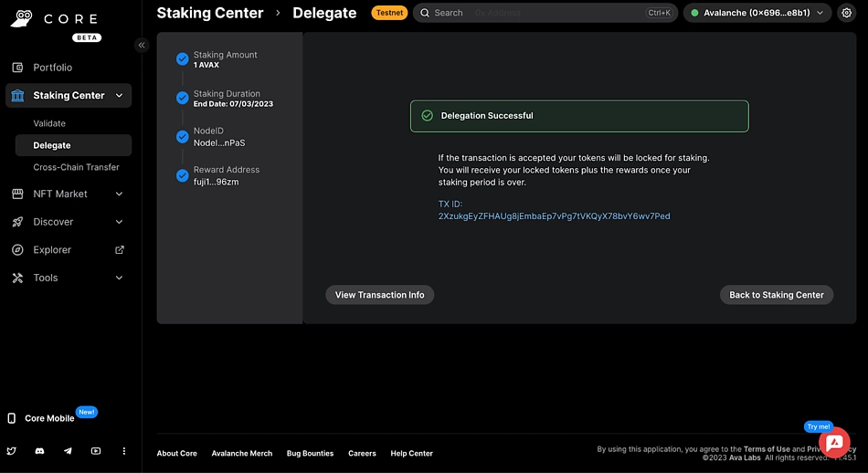Expand the NFT Market menu chevron
The width and height of the screenshot is (868, 473).
[119, 194]
